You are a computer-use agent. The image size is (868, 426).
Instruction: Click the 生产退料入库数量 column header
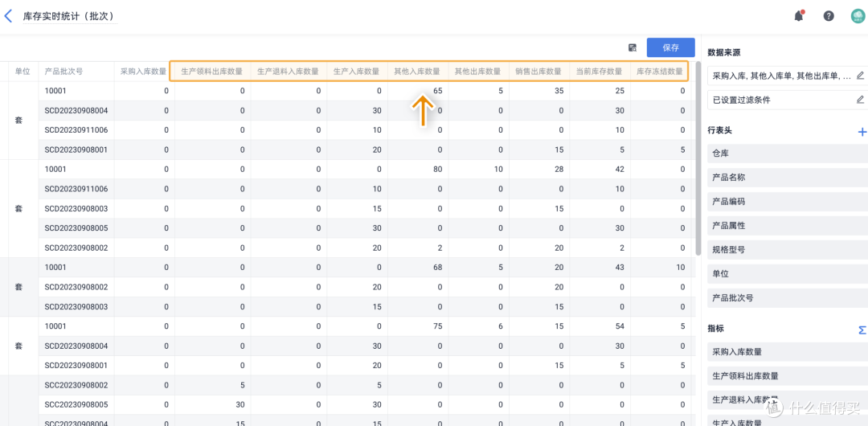coord(289,72)
